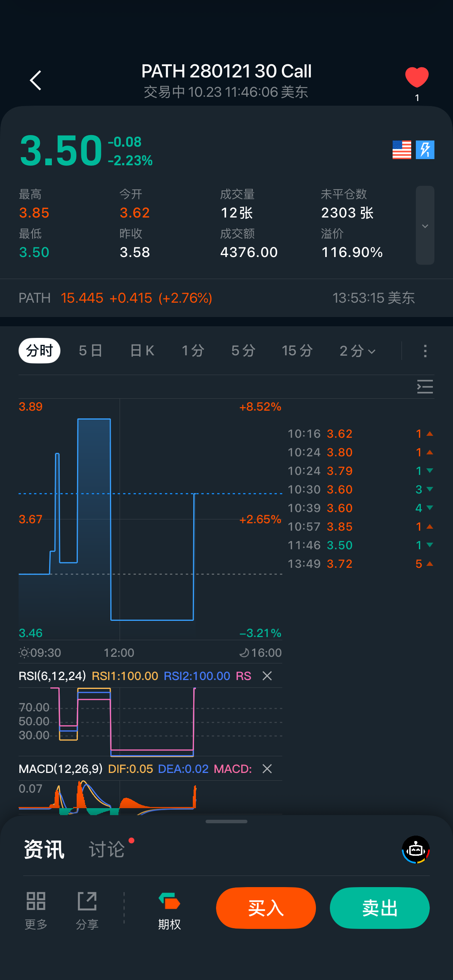
Task: Toggle the red heart favorite icon
Action: tap(417, 77)
